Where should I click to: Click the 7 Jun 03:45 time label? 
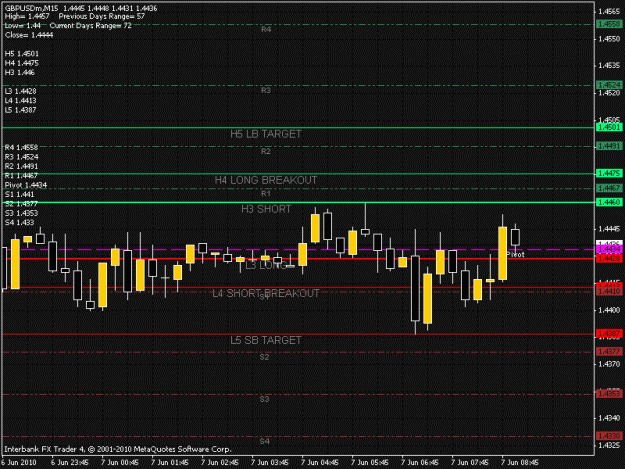270,463
